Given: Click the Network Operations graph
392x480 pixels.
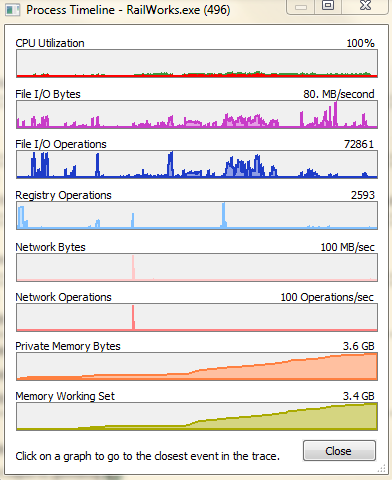Looking at the screenshot, I should [x=197, y=317].
